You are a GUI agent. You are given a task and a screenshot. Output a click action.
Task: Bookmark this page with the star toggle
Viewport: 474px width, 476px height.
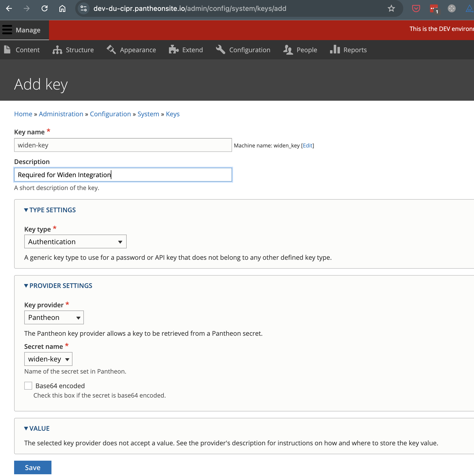point(391,8)
